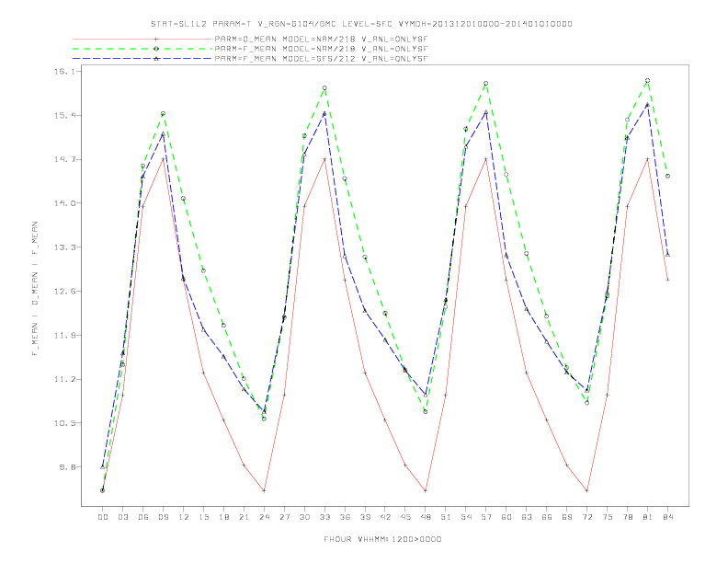Viewport: 728px width, 563px height.
Task: Click x-axis tick label 03
Action: coord(122,517)
